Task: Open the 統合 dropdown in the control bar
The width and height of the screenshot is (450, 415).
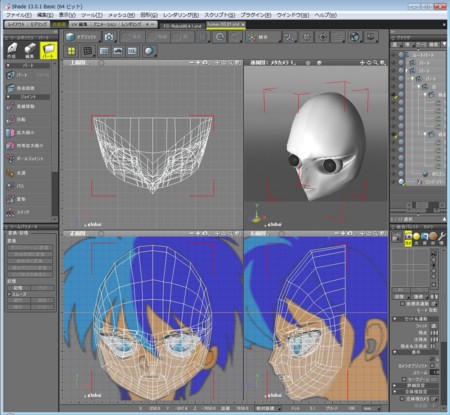Action: tap(264, 37)
